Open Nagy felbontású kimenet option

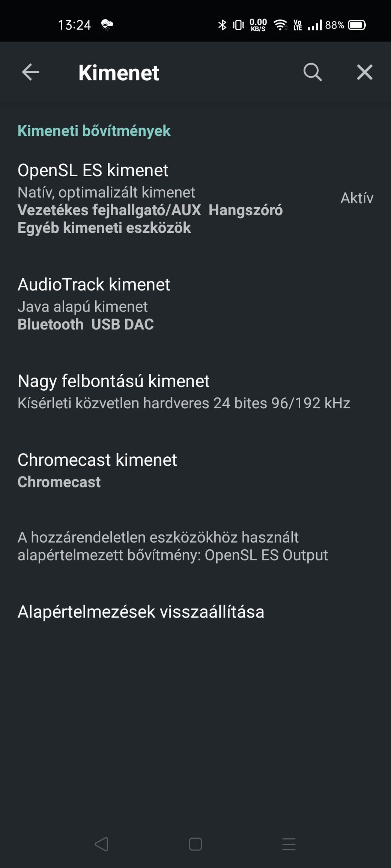click(195, 391)
